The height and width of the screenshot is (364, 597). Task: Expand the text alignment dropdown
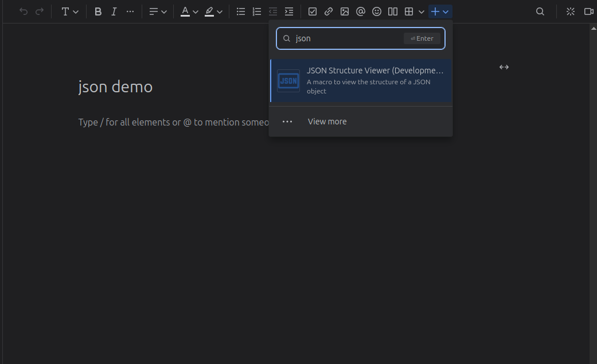[x=158, y=11]
